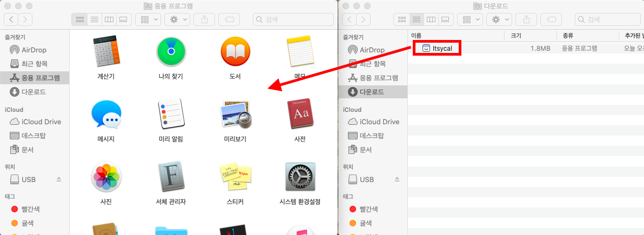Image resolution: width=644 pixels, height=235 pixels.
Task: Open the Books (도서) app icon
Action: (x=236, y=52)
